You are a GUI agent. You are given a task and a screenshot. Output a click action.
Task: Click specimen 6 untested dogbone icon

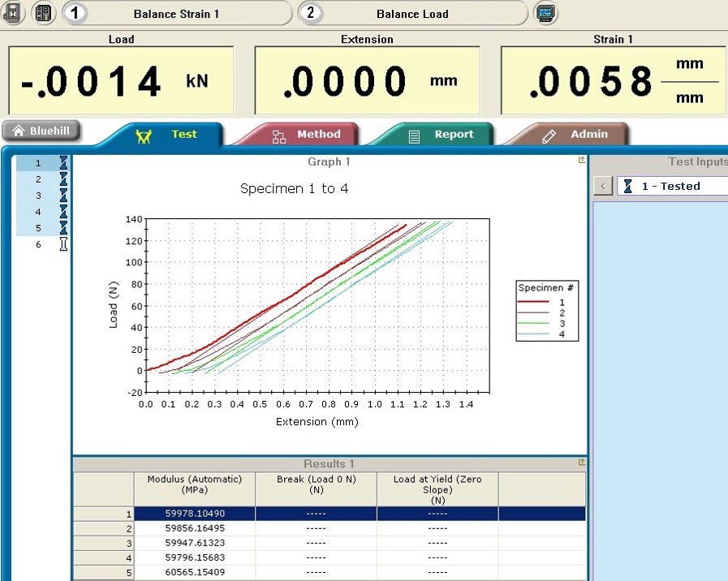tap(63, 244)
